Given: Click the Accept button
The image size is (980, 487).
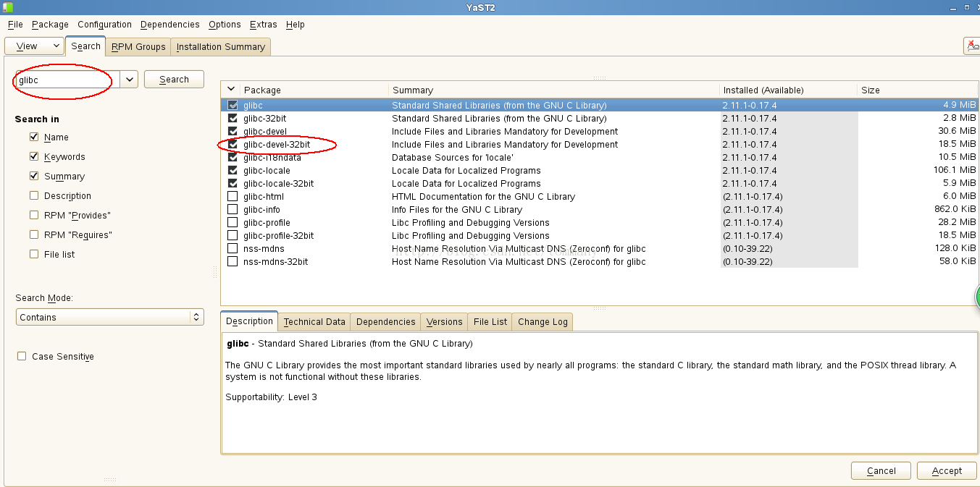Looking at the screenshot, I should 947,470.
